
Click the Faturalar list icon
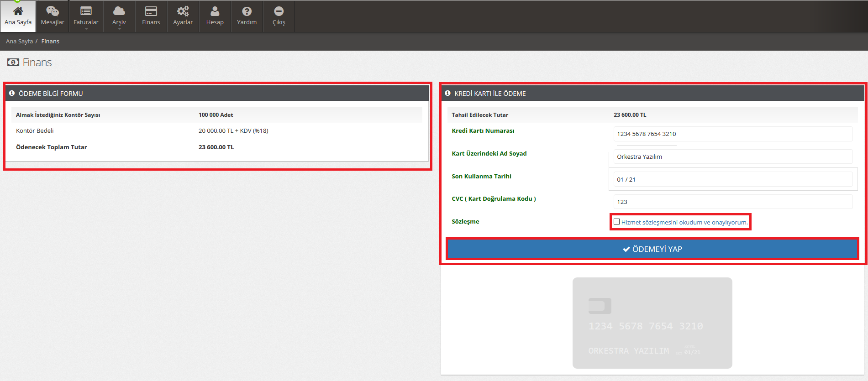click(86, 11)
